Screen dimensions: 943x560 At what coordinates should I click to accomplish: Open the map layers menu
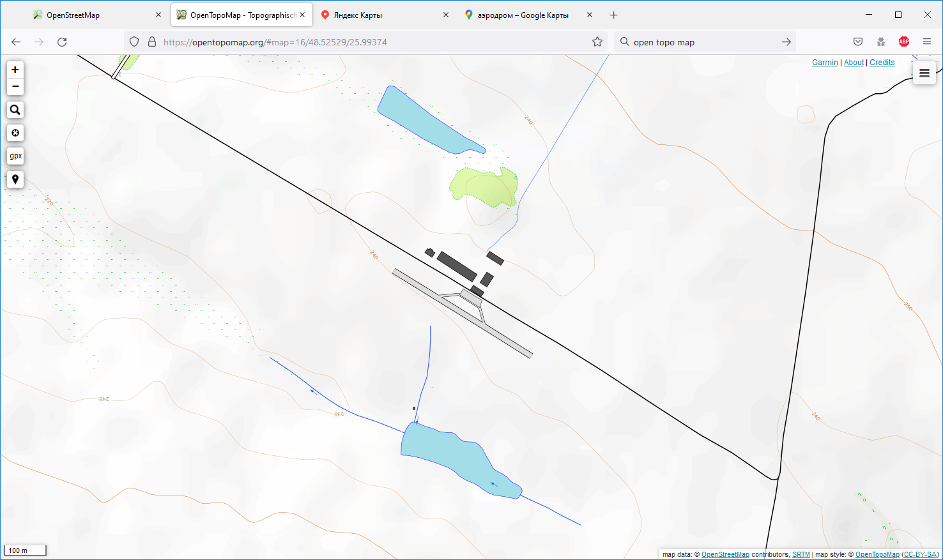click(x=924, y=73)
